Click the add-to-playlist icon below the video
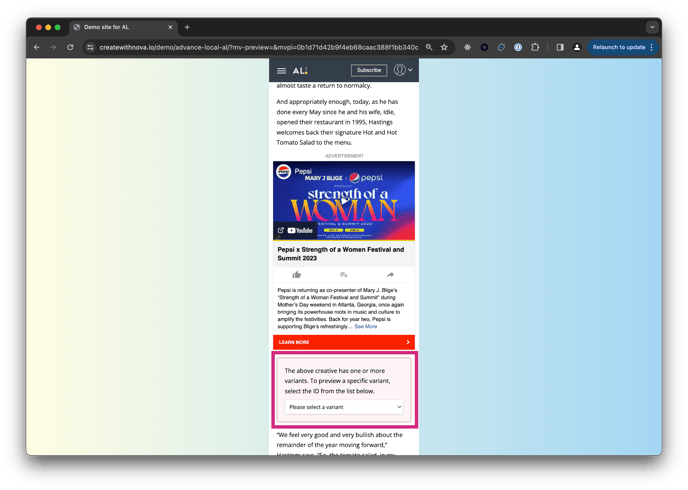The width and height of the screenshot is (688, 490). (x=343, y=274)
